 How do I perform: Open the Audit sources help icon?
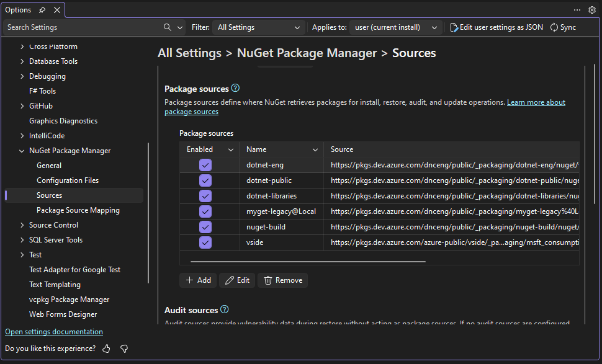(223, 309)
